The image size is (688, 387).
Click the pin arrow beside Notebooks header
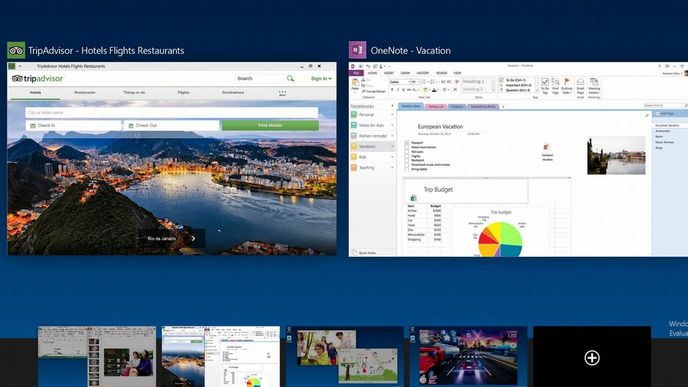(x=392, y=106)
